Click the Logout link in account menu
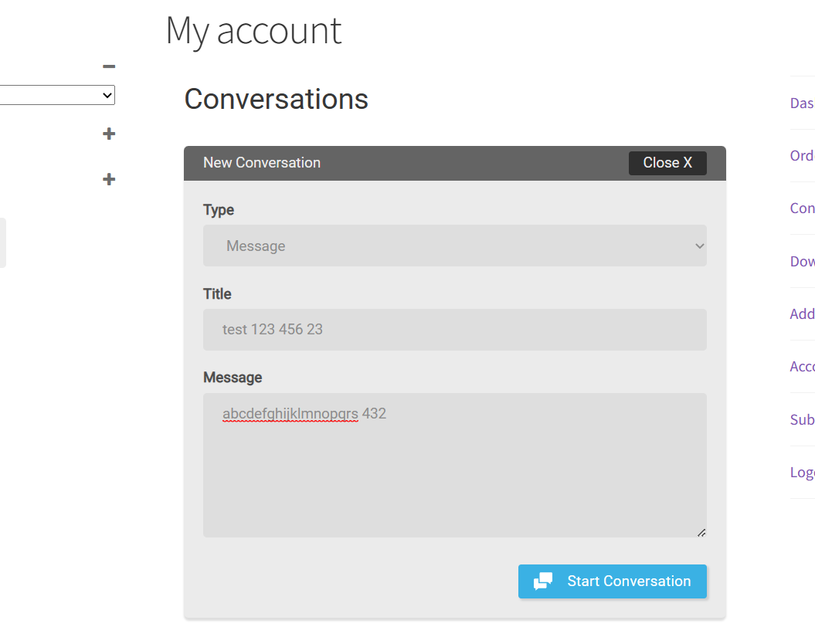The image size is (815, 644). (x=802, y=472)
